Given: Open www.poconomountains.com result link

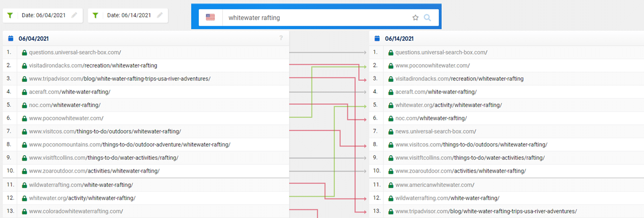Looking at the screenshot, I should click(x=129, y=145).
